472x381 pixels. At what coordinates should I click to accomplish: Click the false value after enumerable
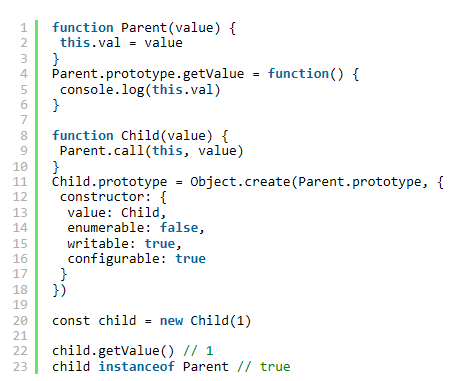179,228
